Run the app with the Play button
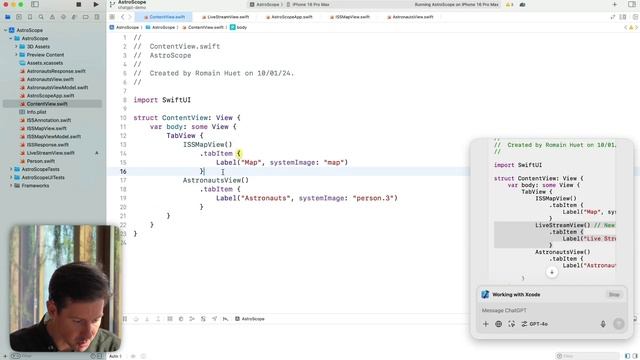 pyautogui.click(x=96, y=4)
